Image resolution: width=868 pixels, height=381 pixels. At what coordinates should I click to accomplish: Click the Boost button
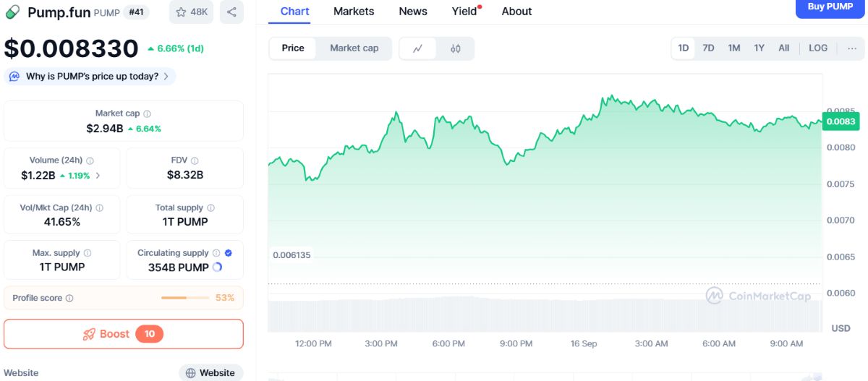point(124,334)
